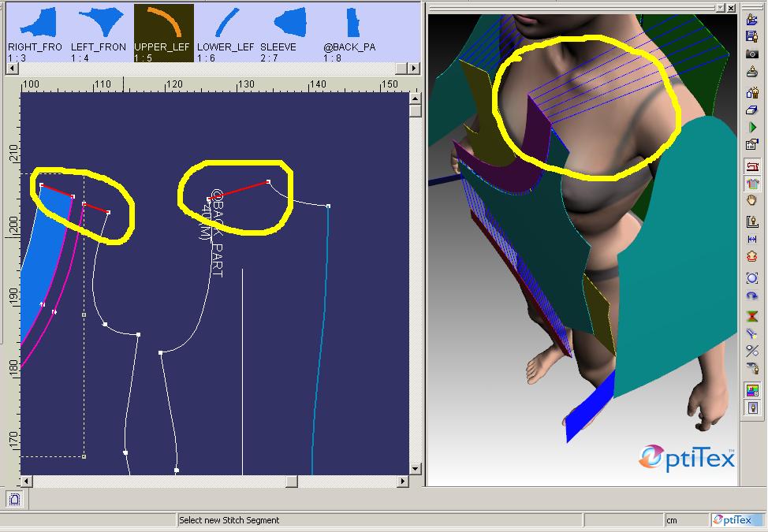Select the LOWER_LEF piece tab
The image size is (768, 532).
(x=226, y=33)
